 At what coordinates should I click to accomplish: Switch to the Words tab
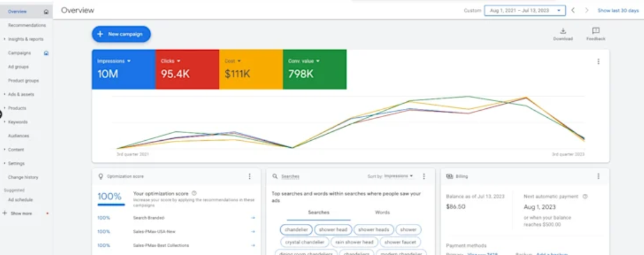(x=382, y=213)
